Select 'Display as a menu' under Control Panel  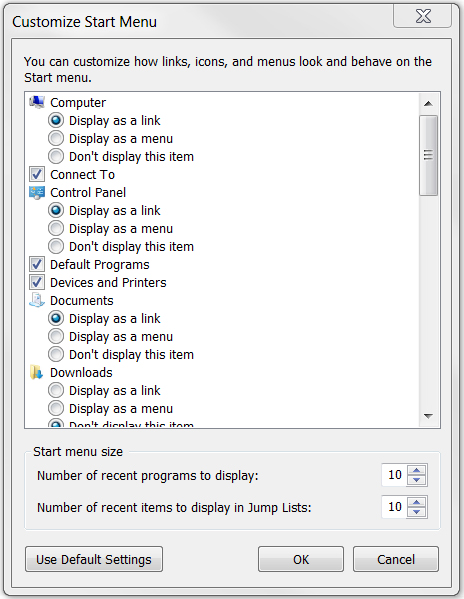point(56,228)
